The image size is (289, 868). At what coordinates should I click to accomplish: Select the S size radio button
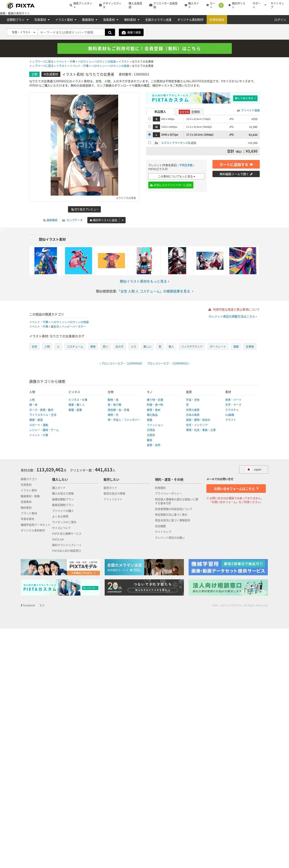[x=149, y=119]
